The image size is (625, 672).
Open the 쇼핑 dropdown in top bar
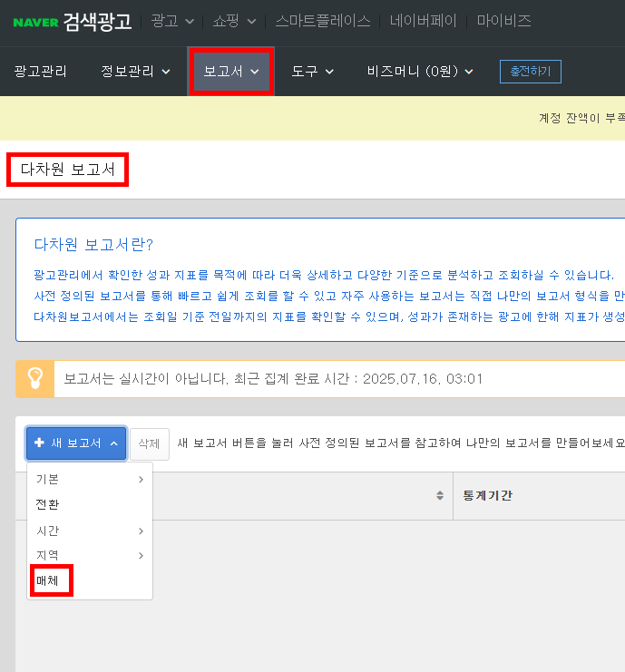[234, 21]
